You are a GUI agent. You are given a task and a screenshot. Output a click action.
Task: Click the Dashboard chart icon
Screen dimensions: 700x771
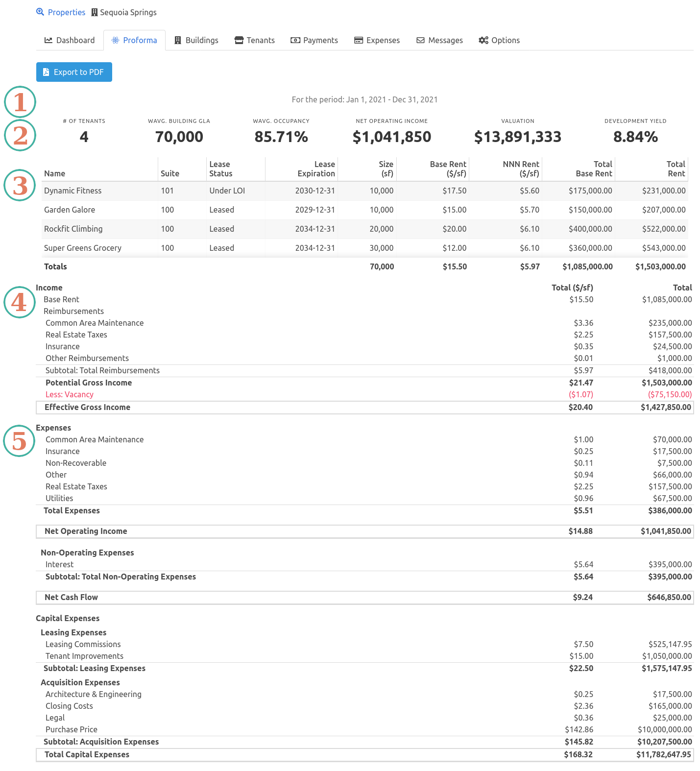click(48, 40)
